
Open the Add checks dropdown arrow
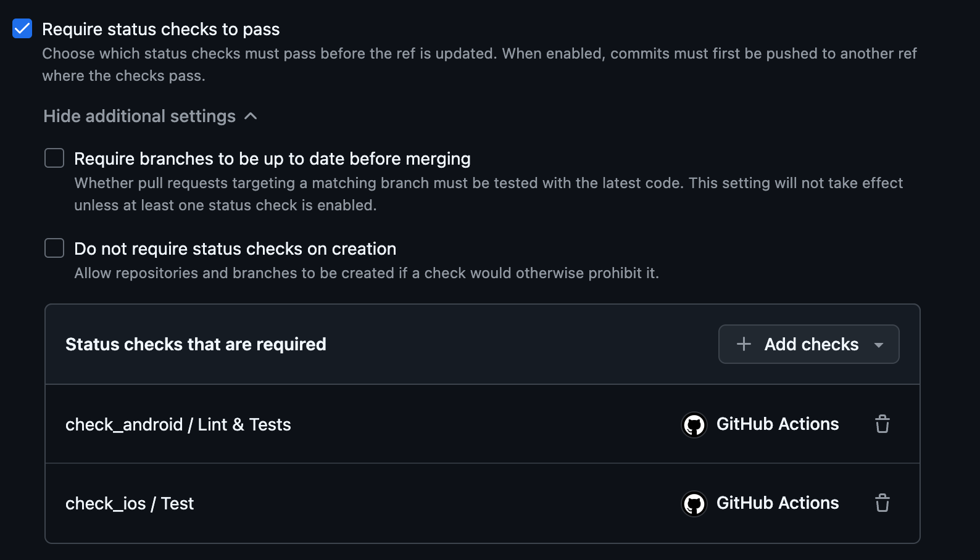(x=879, y=345)
